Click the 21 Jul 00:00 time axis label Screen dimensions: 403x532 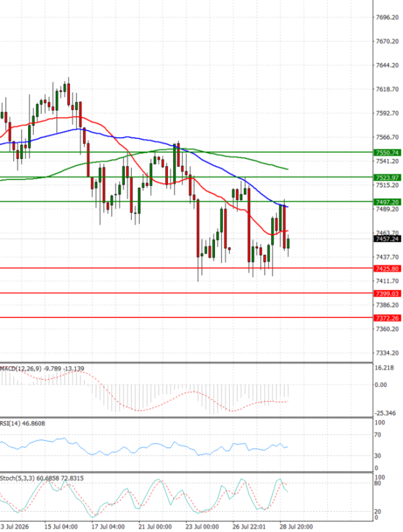pos(155,527)
